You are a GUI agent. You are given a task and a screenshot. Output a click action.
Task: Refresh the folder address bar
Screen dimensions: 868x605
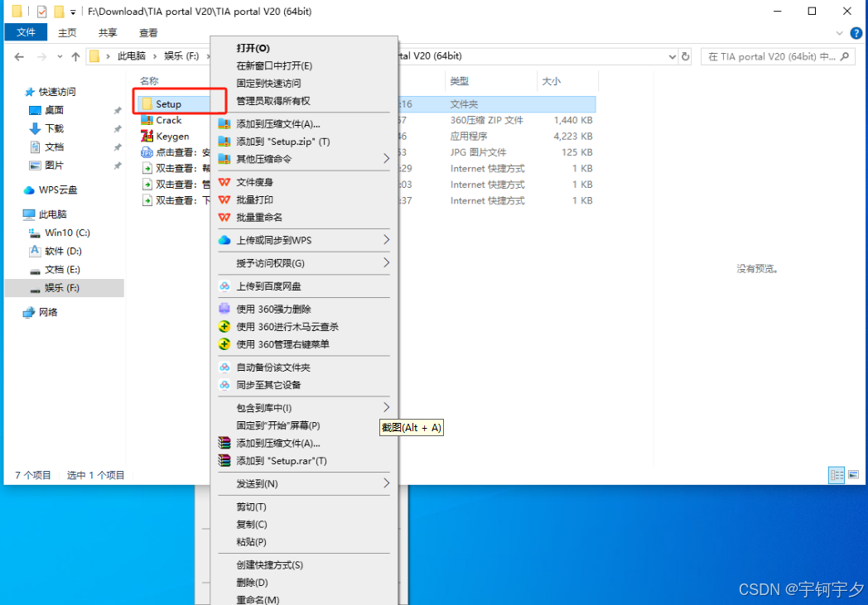click(685, 56)
